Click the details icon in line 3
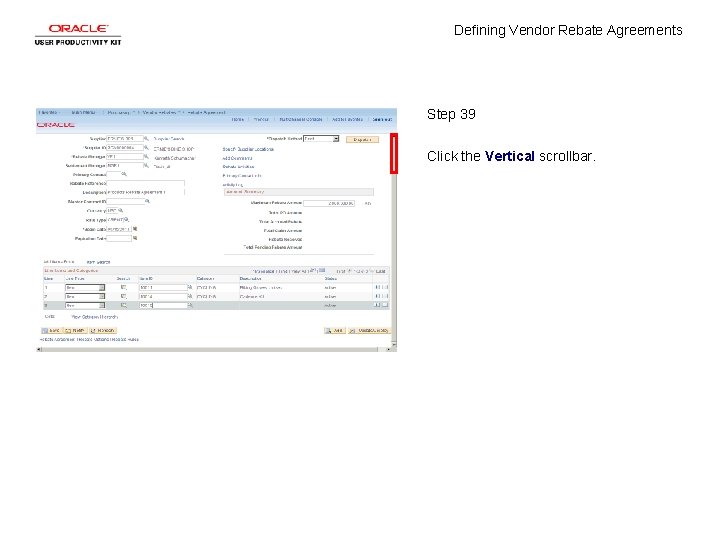 point(123,305)
